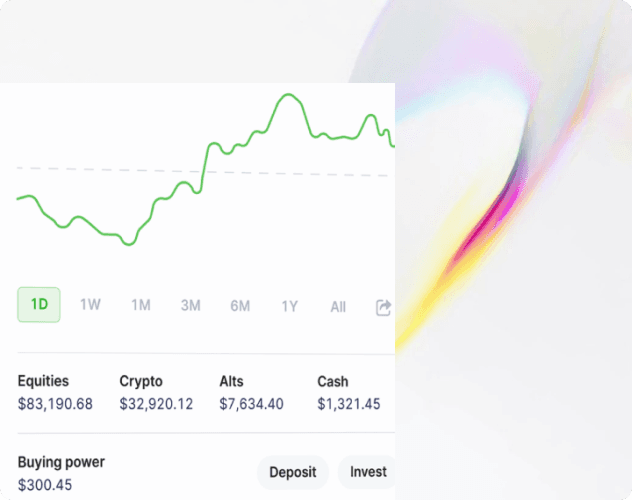Click the Invest button

pyautogui.click(x=367, y=472)
